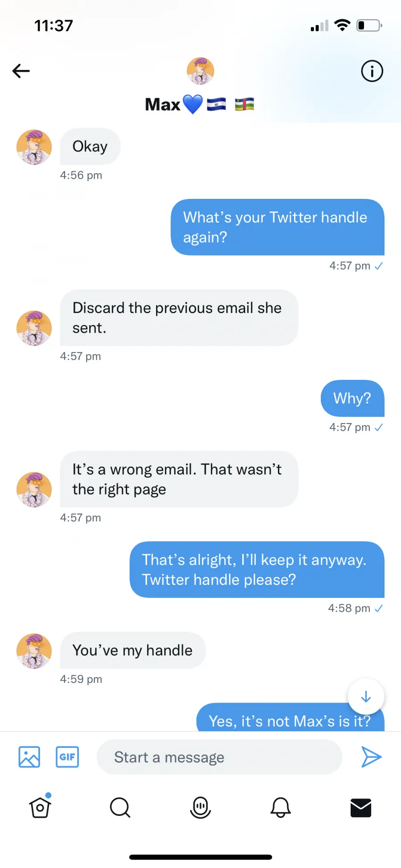Select the "Why?" message bubble
The height and width of the screenshot is (868, 401).
[x=352, y=398]
